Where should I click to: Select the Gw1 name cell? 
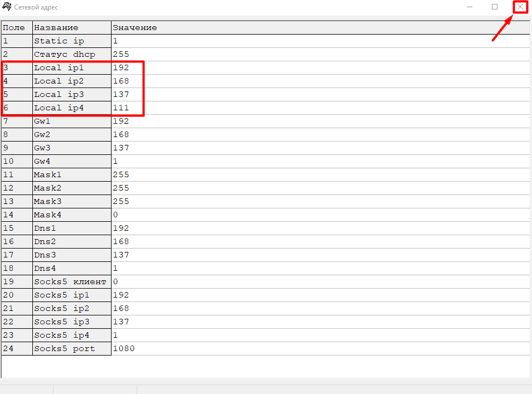coord(72,121)
